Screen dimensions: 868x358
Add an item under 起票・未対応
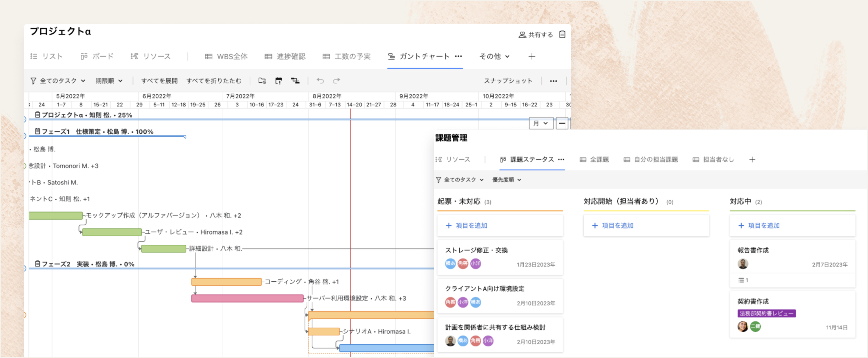point(500,226)
